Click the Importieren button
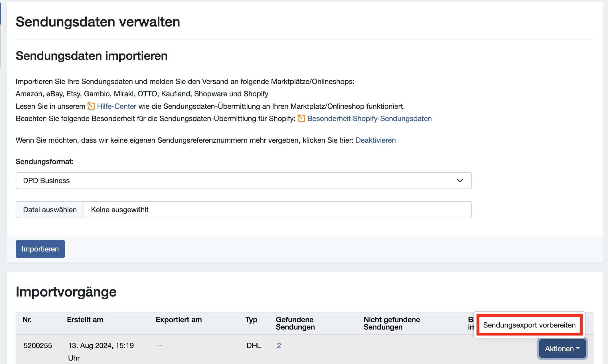This screenshot has width=608, height=364. click(x=40, y=249)
